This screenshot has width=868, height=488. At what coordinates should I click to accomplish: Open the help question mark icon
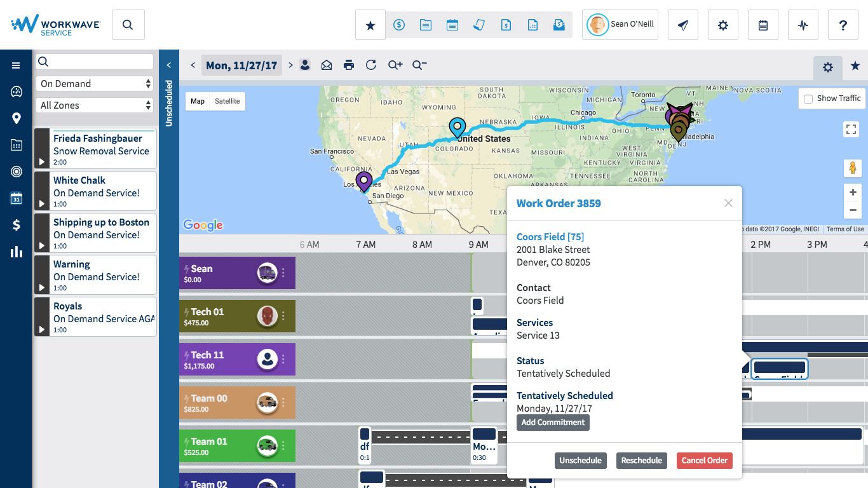(x=843, y=25)
